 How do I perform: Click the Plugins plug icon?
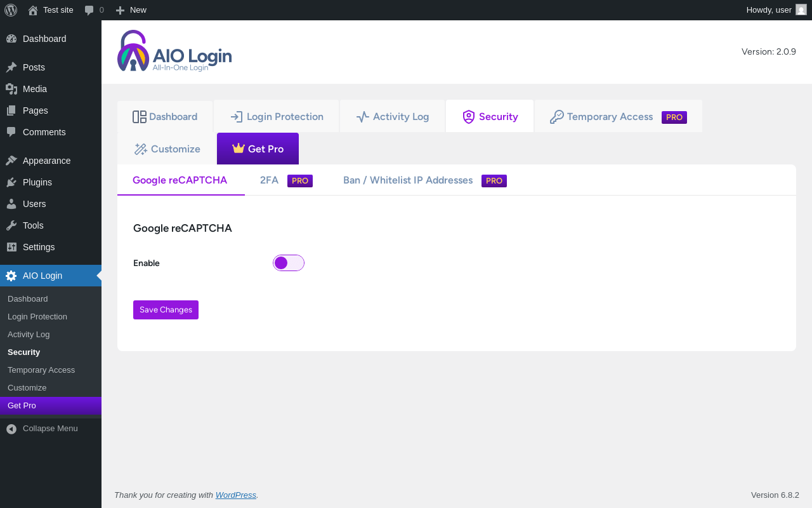click(11, 182)
